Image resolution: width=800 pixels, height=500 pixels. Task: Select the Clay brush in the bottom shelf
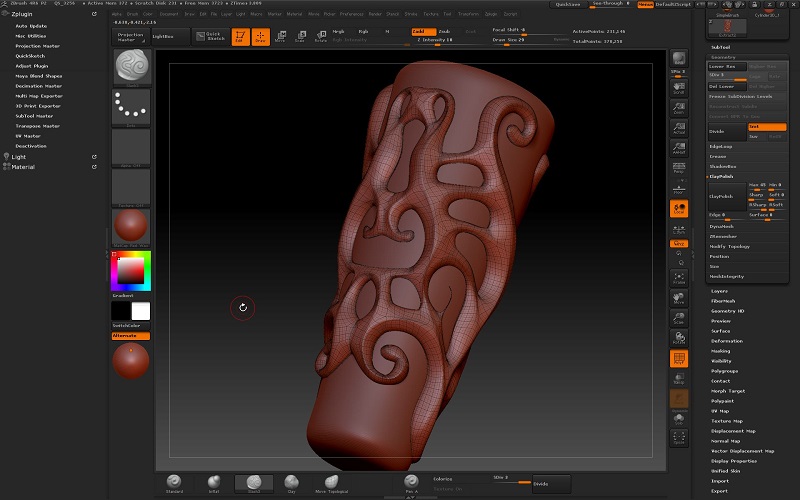tap(291, 484)
